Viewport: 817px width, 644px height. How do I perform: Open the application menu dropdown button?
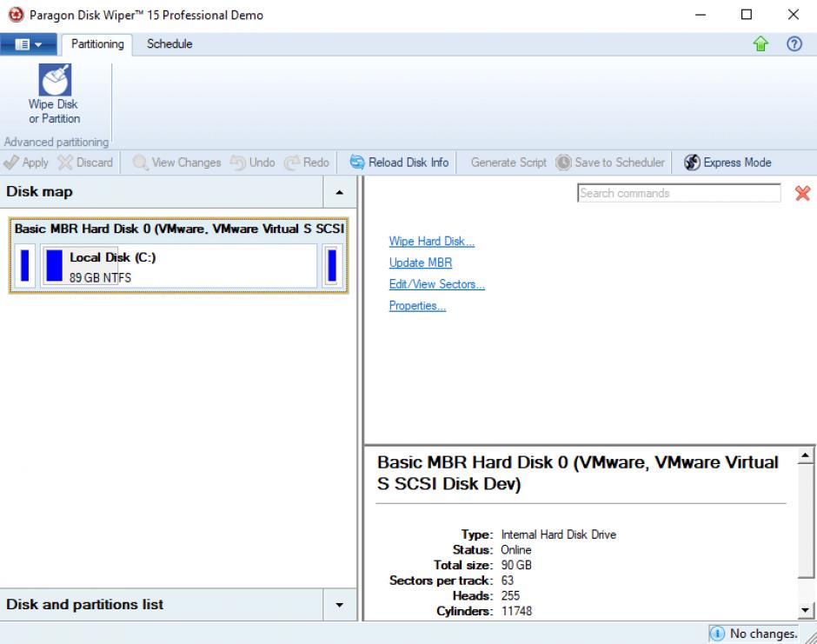point(28,44)
